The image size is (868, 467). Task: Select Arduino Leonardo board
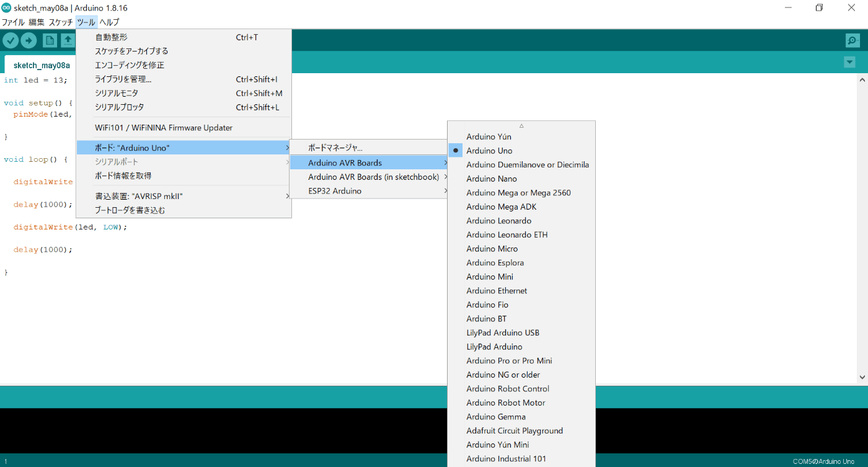[x=521, y=221]
